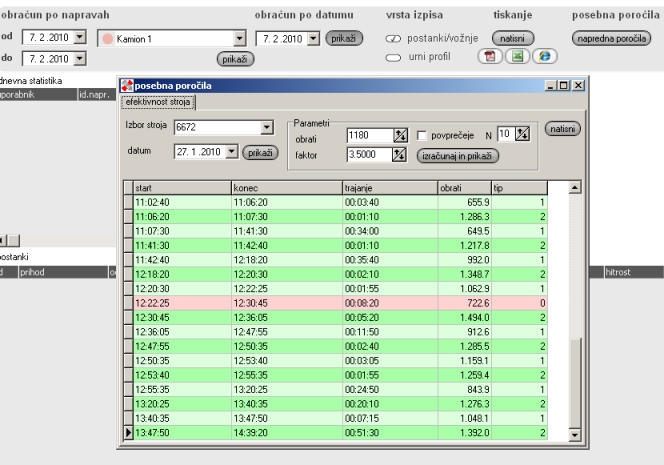664x465 pixels.
Task: Click row selector for 12:30:45 row
Action: coord(128,318)
